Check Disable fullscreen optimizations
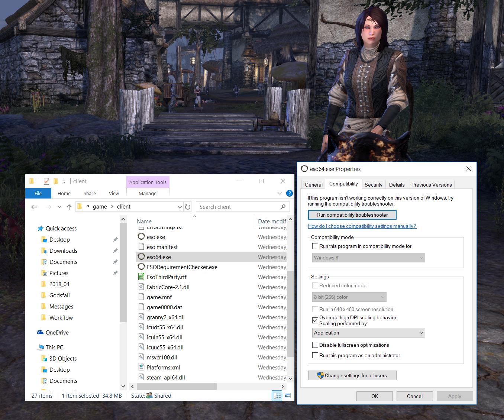 pyautogui.click(x=315, y=345)
